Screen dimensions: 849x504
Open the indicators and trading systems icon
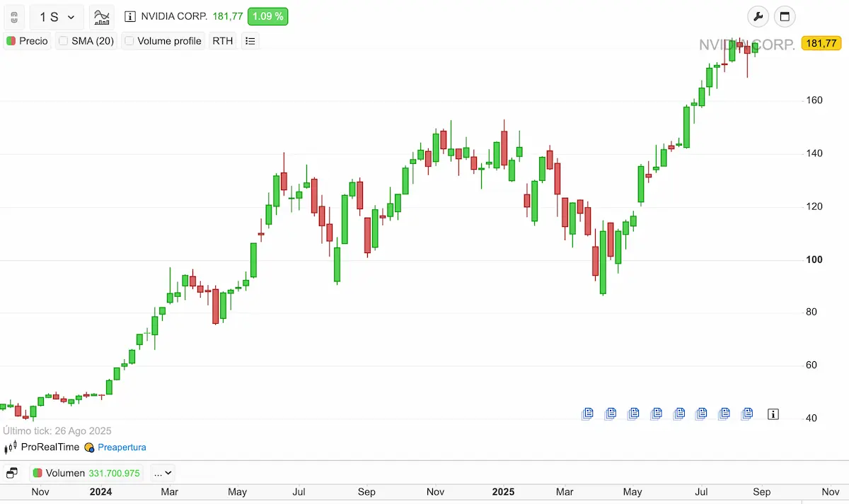[x=103, y=17]
